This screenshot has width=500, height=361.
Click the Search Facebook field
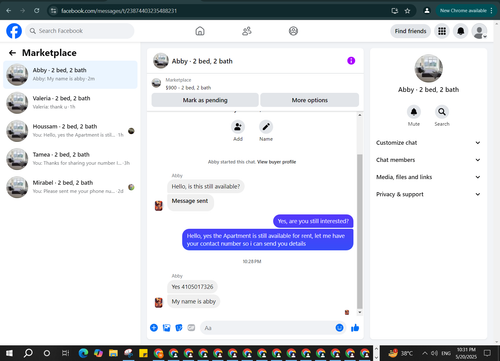pos(80,31)
